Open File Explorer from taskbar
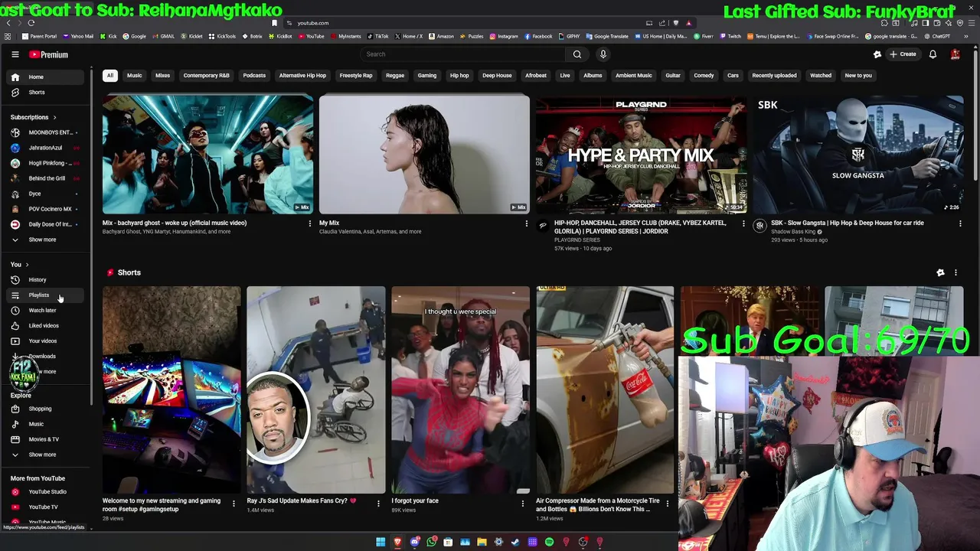This screenshot has width=980, height=551. 482,543
